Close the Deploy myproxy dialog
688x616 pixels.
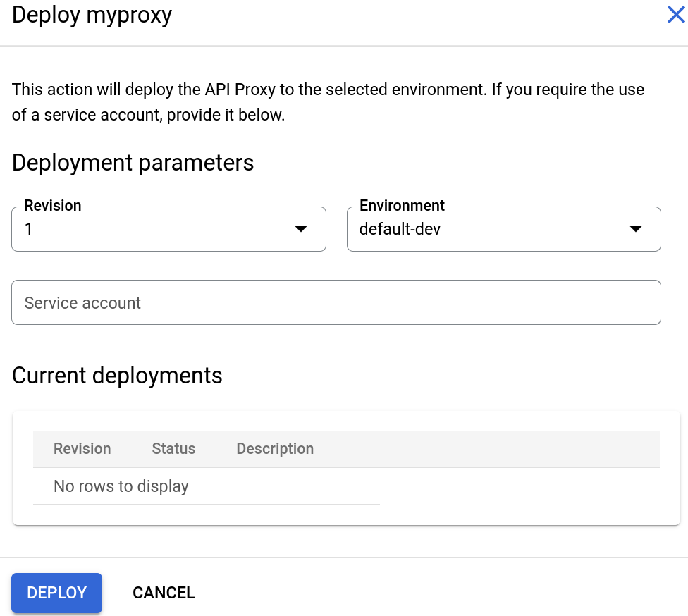(676, 14)
